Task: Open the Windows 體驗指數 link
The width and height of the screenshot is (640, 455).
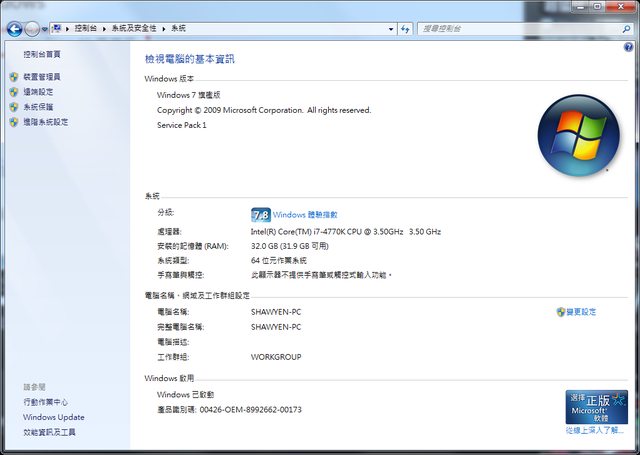Action: click(305, 214)
